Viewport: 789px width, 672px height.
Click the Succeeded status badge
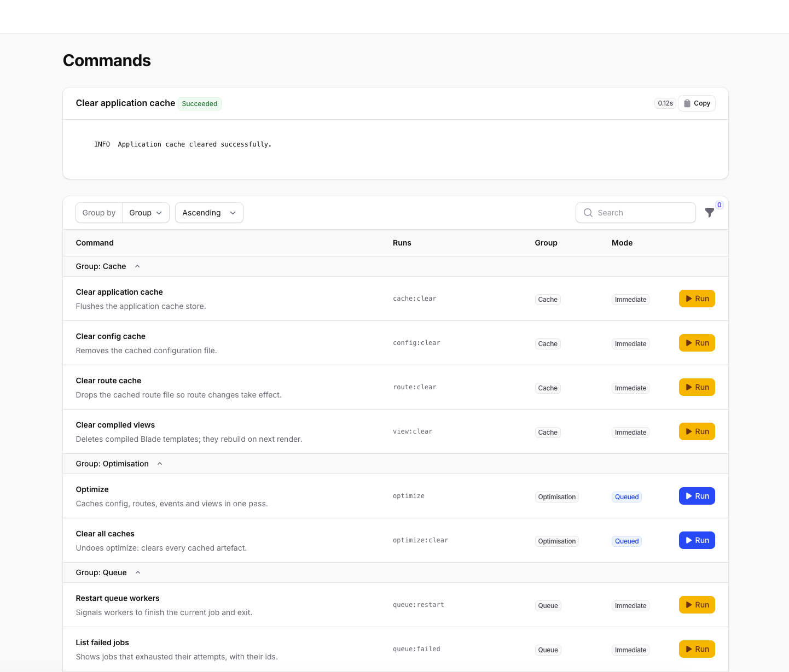point(200,104)
